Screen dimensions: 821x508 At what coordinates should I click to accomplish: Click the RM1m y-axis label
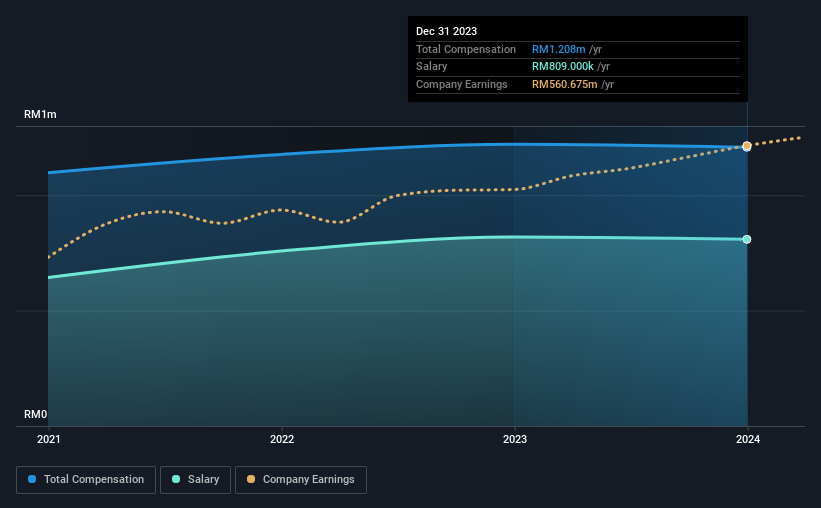tap(40, 114)
